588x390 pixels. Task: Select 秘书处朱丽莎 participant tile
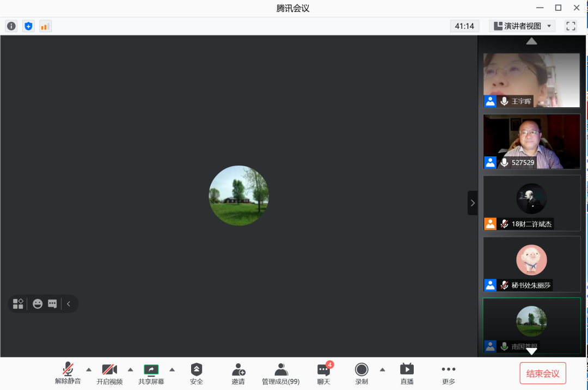(531, 264)
